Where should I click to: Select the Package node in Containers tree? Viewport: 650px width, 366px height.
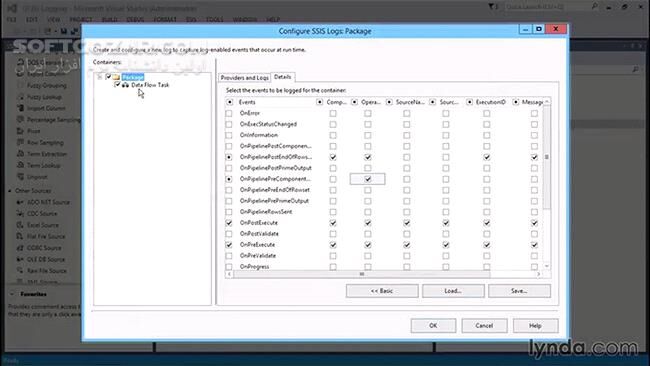click(x=133, y=77)
